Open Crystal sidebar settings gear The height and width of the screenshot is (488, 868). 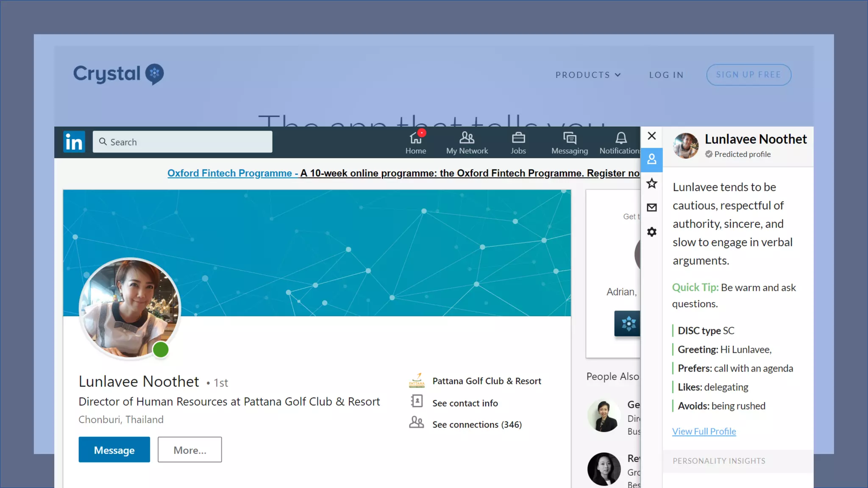coord(651,232)
